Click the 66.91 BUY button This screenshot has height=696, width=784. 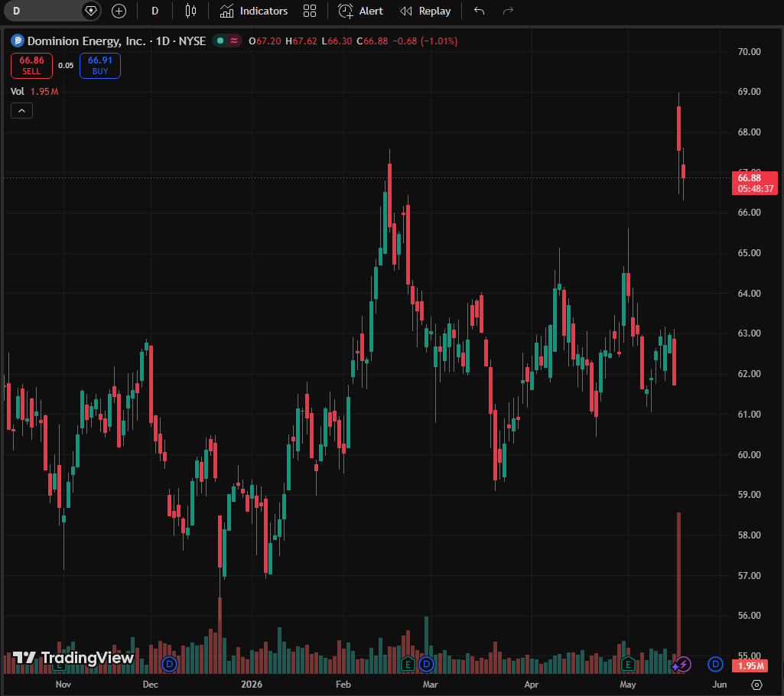point(100,66)
